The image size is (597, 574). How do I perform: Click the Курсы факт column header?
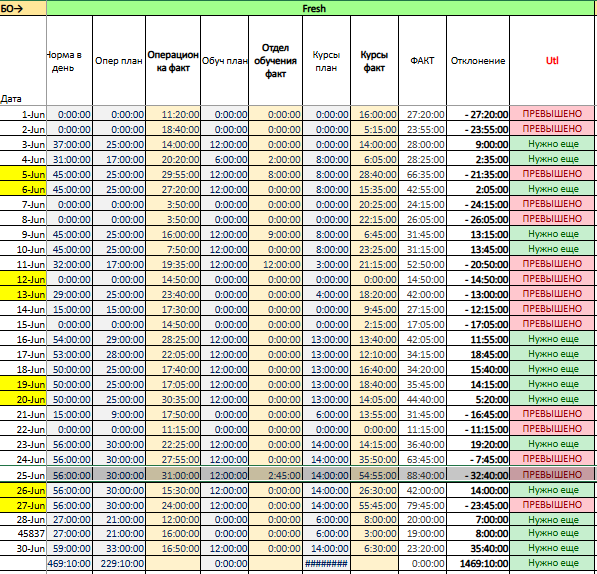tap(374, 61)
